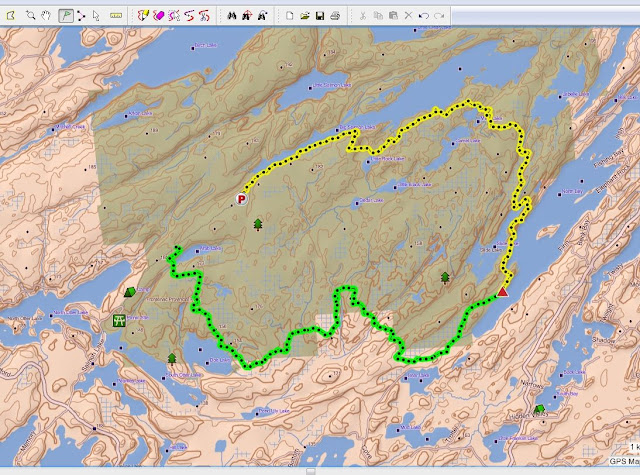Click the picnic table map symbol
Viewport: 640px width, 475px height.
point(119,320)
